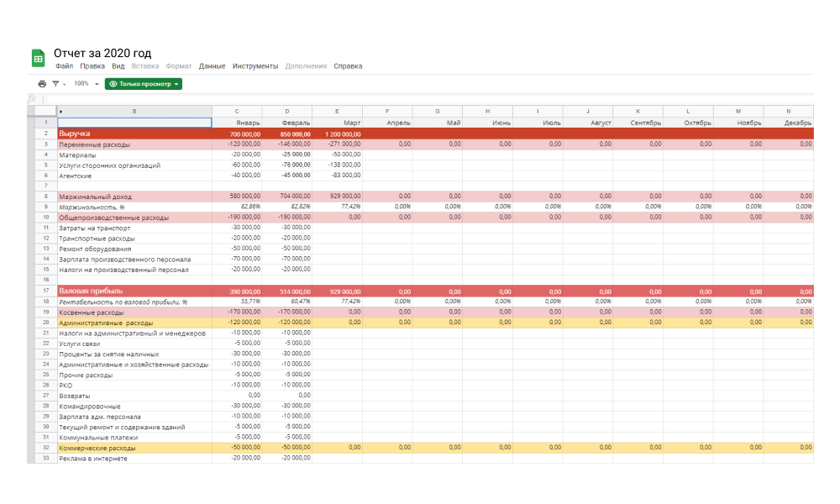This screenshot has height=504, width=840.
Task: Click the 'Ремонт оборудования' cell
Action: click(134, 249)
